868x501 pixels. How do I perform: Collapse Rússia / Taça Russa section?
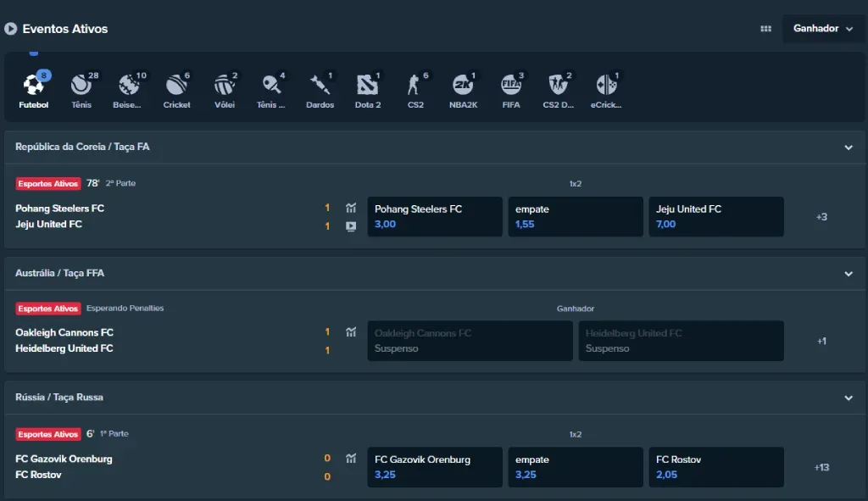coord(848,398)
